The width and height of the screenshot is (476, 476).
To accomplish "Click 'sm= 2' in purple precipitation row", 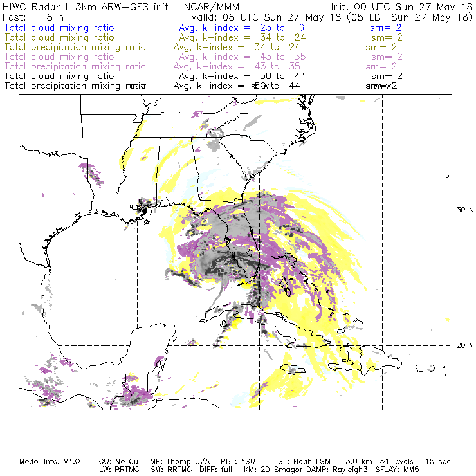I will 381,66.
